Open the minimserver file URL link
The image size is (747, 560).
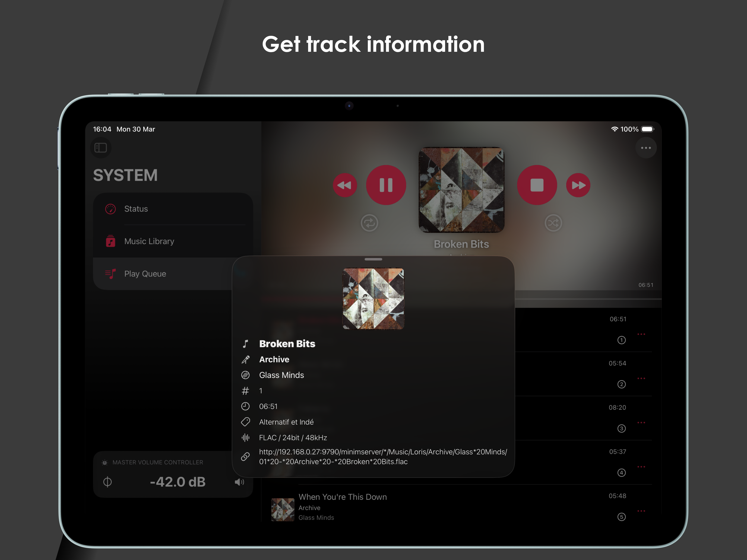383,457
